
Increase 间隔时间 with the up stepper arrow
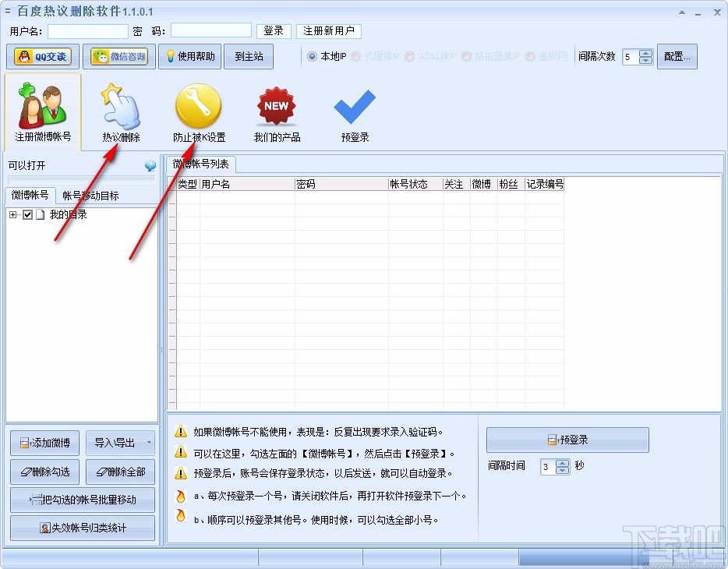coord(562,461)
